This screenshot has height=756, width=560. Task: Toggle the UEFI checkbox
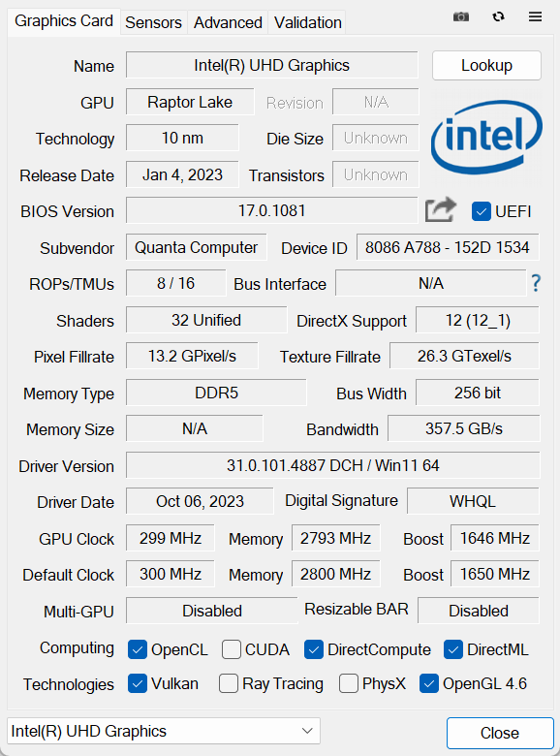481,211
